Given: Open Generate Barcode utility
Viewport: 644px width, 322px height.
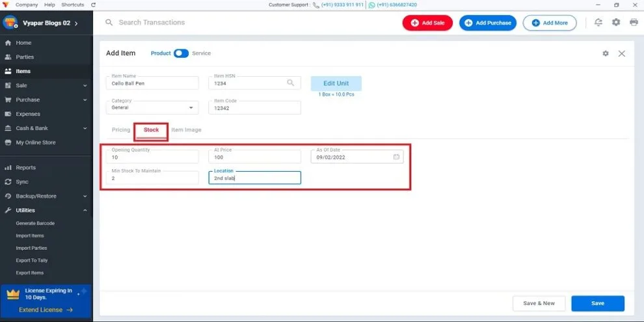Looking at the screenshot, I should [35, 223].
